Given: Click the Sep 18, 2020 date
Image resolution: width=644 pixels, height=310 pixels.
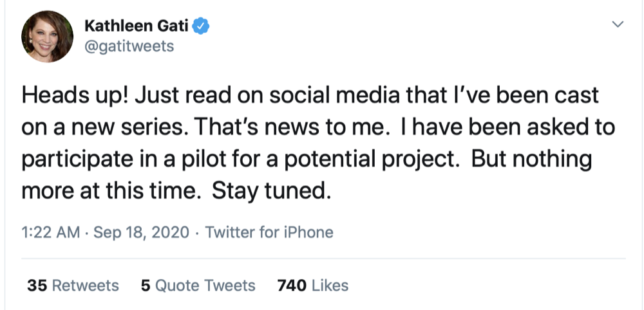Looking at the screenshot, I should pos(142,232).
